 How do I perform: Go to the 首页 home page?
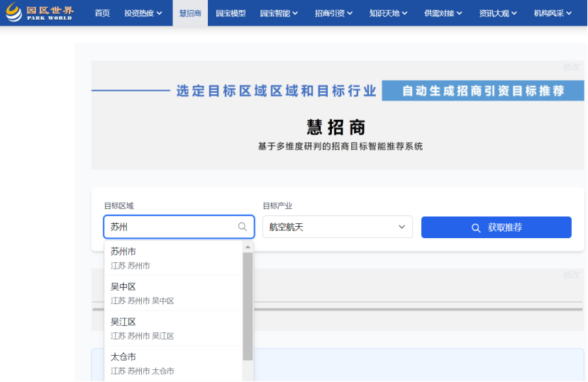pos(102,13)
